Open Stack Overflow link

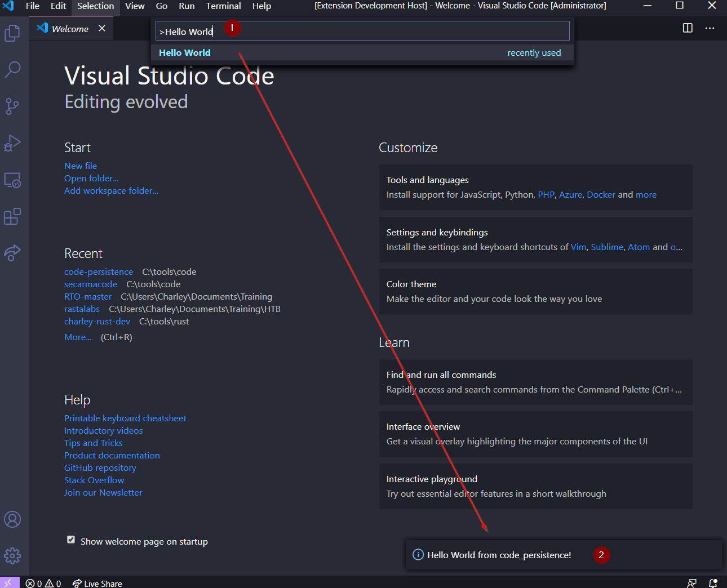(94, 480)
